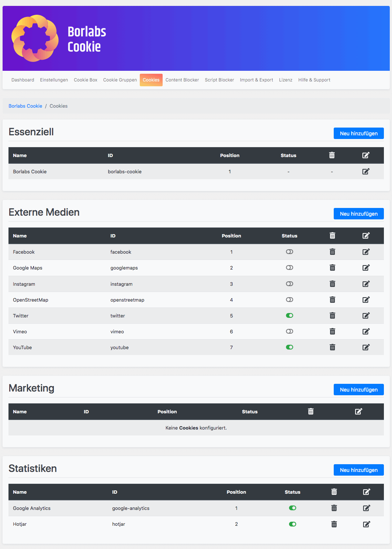Viewport: 392px width, 549px height.
Task: Enable the Facebook status toggle
Action: [289, 252]
